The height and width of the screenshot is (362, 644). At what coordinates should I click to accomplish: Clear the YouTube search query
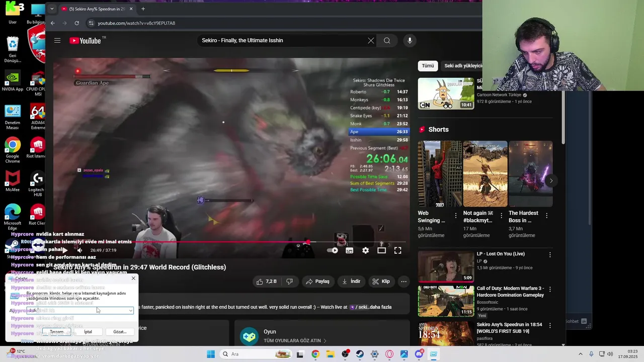pyautogui.click(x=371, y=41)
